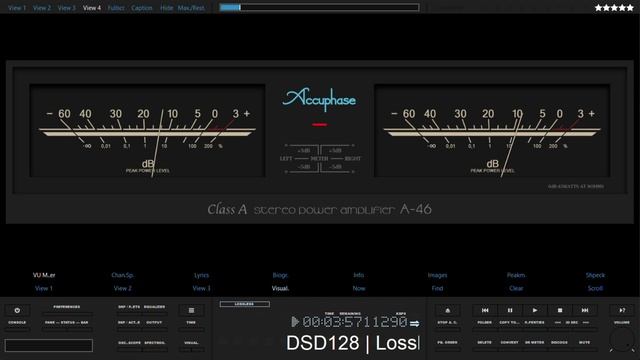Click the search input field at bottom left
Screen dimensions: 640x360
49,345
